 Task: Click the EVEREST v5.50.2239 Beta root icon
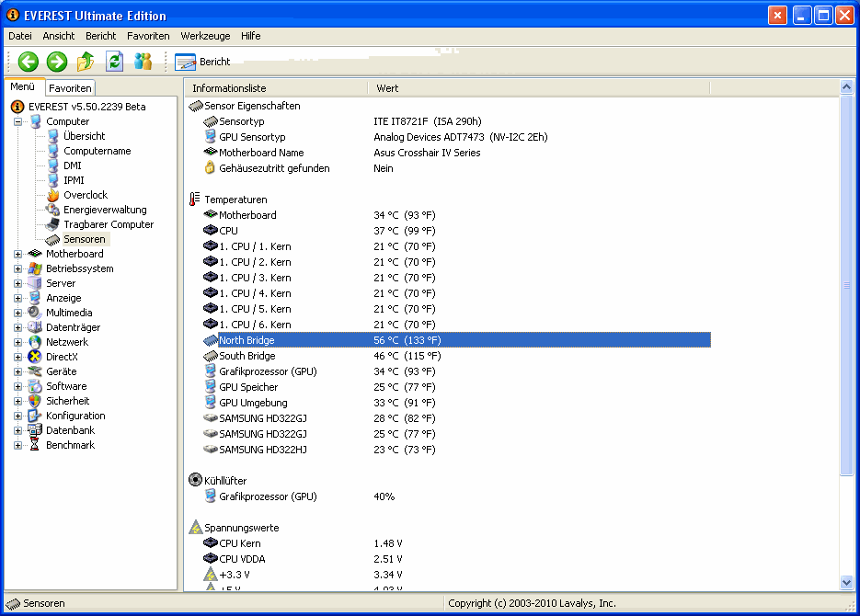coord(17,107)
